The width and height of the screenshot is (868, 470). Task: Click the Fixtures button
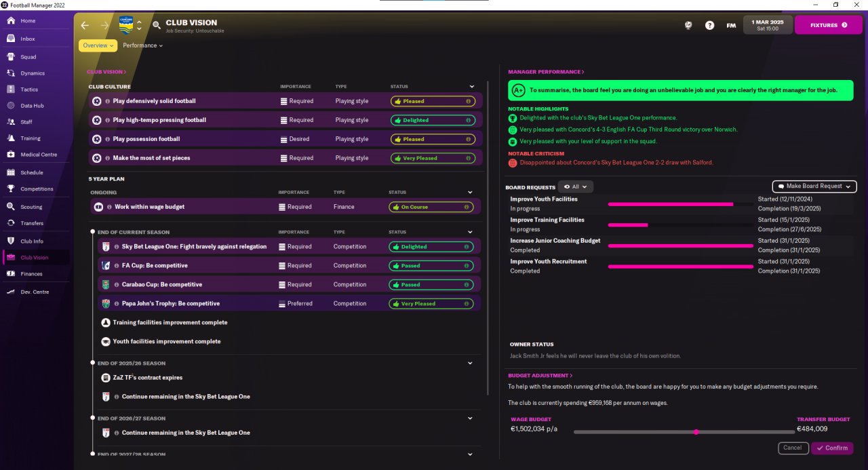829,25
